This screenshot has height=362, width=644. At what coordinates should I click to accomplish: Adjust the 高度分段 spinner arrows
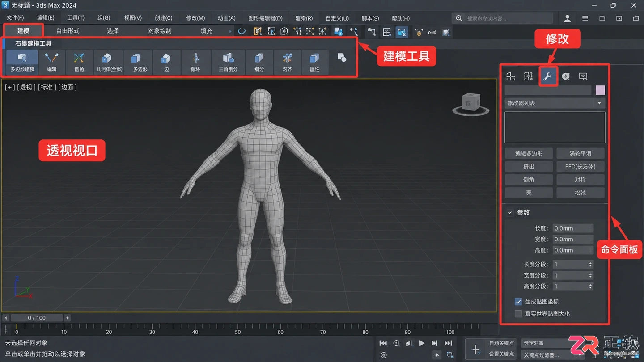590,286
